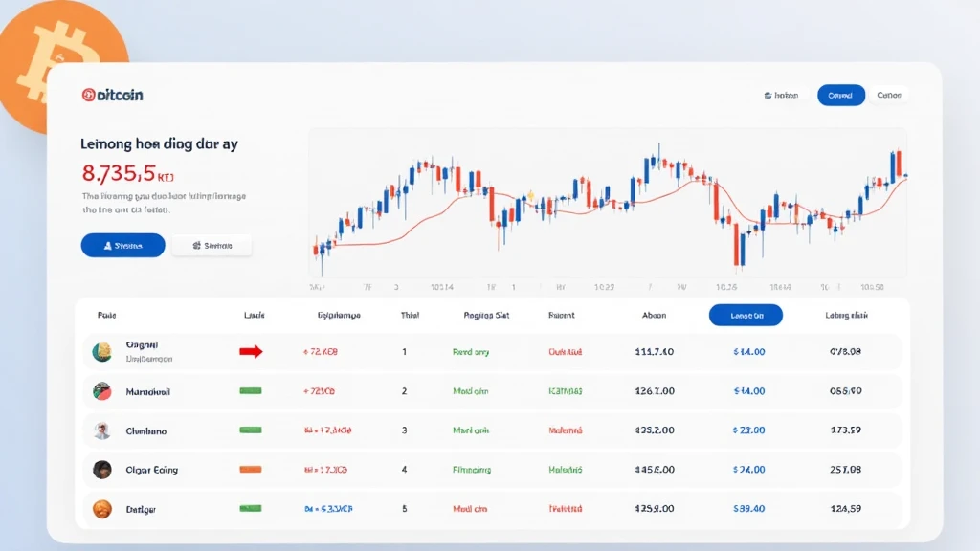Image resolution: width=980 pixels, height=551 pixels.
Task: Click the header option with small icon
Action: [x=781, y=96]
